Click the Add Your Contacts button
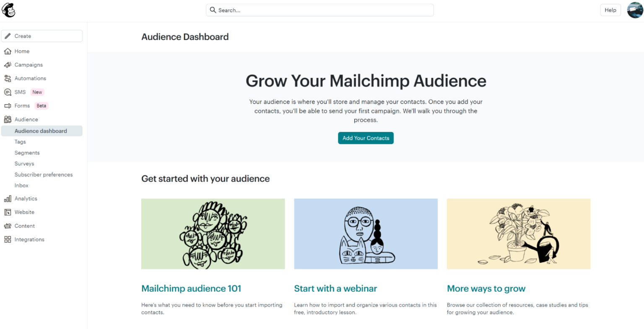 (366, 138)
